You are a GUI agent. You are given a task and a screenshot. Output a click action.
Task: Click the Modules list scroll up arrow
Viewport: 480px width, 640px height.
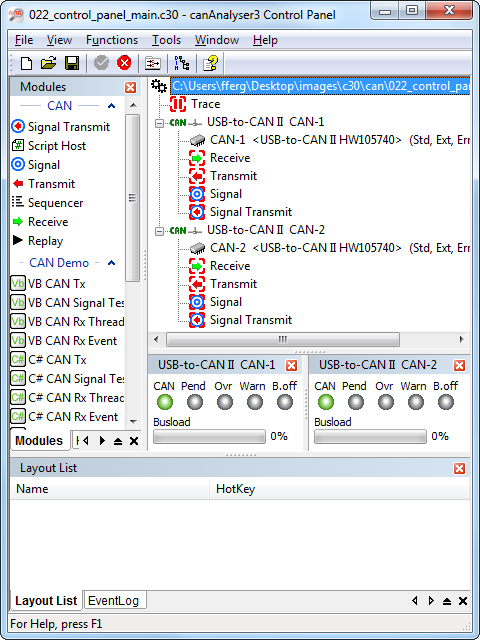coord(133,106)
